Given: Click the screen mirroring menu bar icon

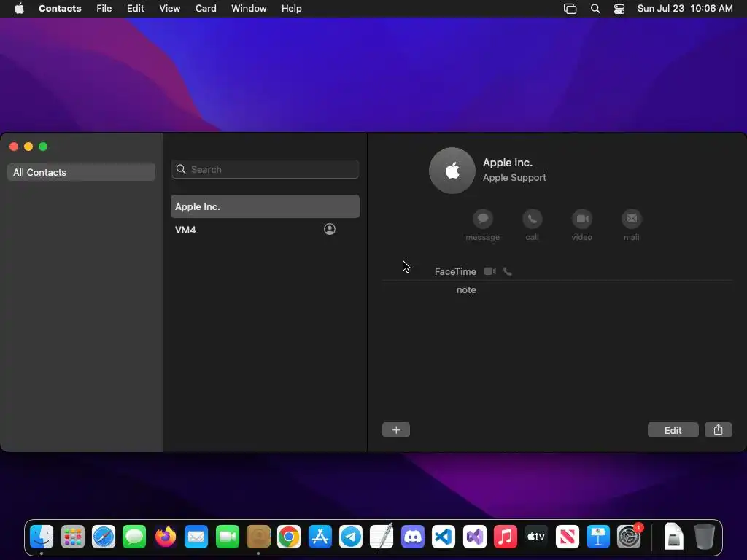Looking at the screenshot, I should 570,9.
